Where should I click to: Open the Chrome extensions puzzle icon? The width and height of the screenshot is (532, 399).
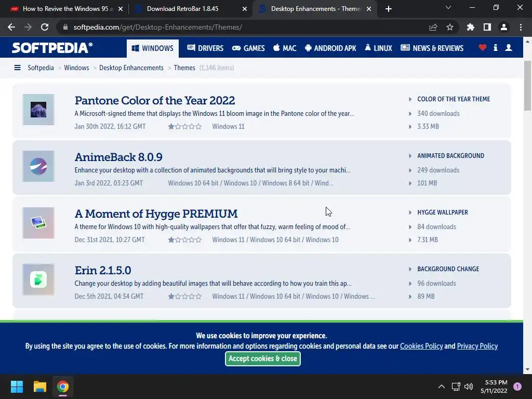(x=470, y=27)
